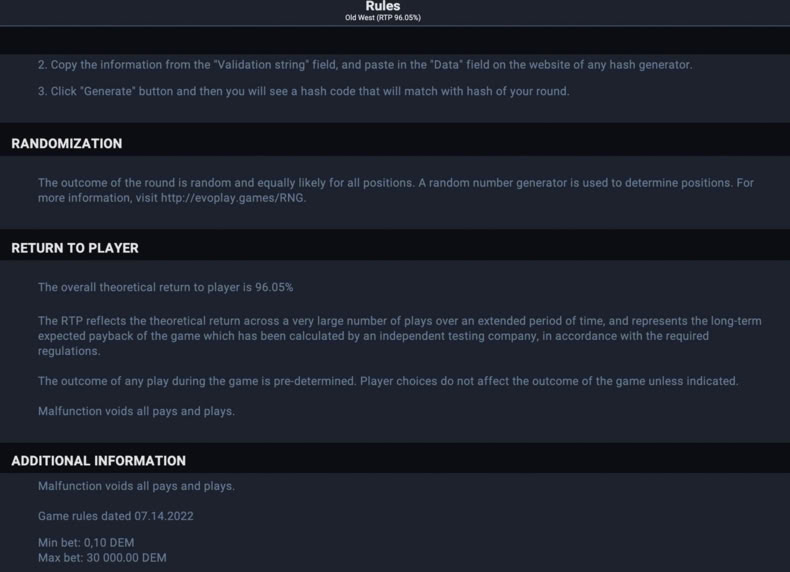Viewport: 790px width, 572px height.
Task: Click the Max bet 30 000.00 DEM line
Action: (x=102, y=558)
